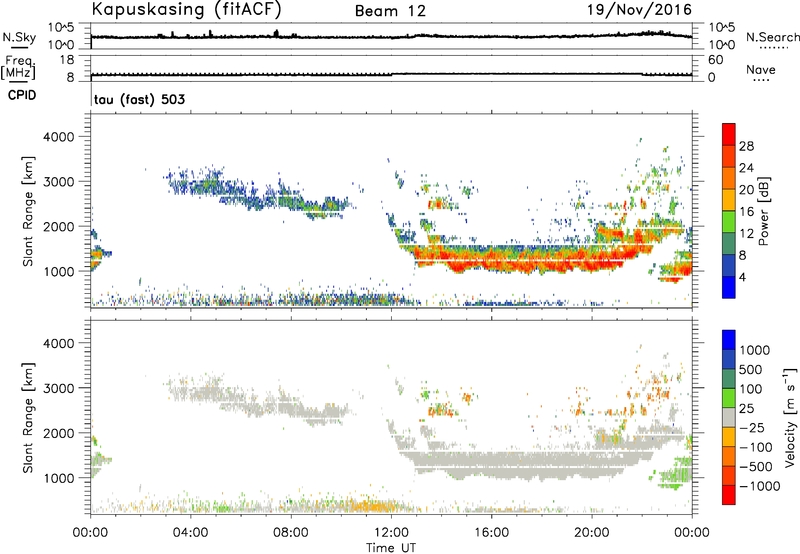Click the '08:00' time tick label
This screenshot has height=554, width=800.
(291, 533)
